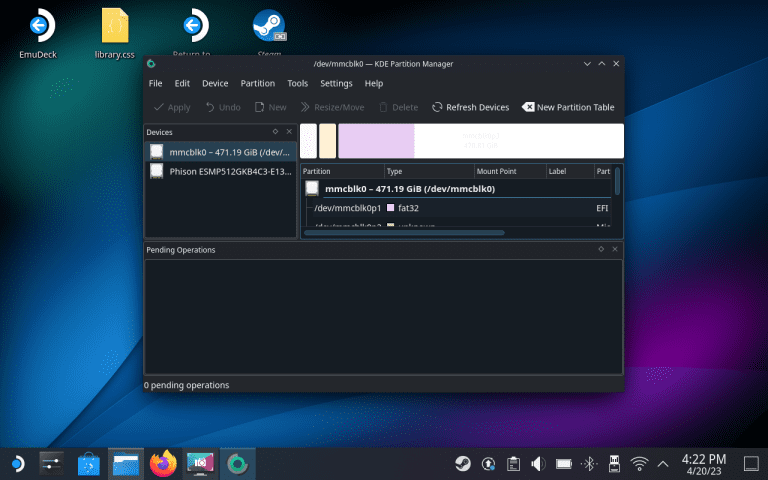Open the Discover store taskbar icon
The height and width of the screenshot is (480, 768).
click(x=89, y=464)
